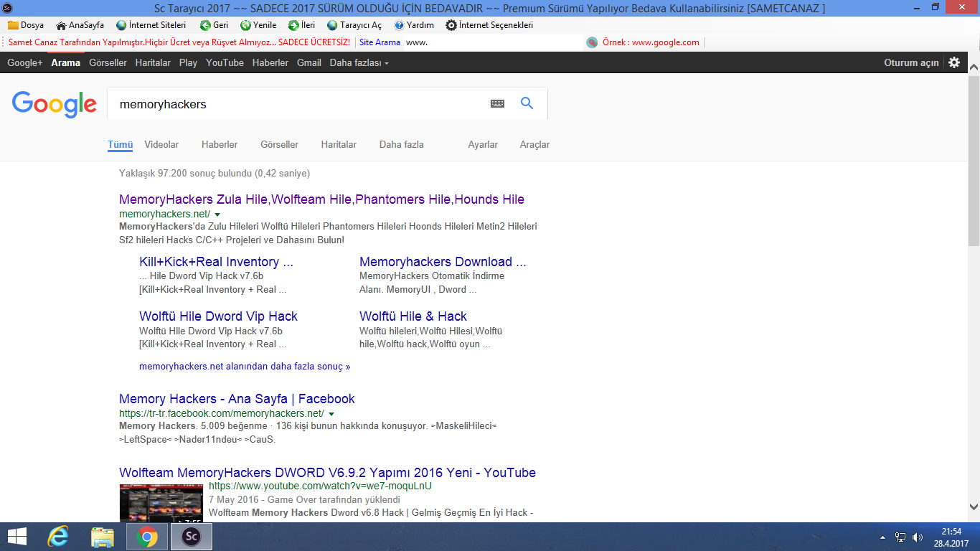Screen dimensions: 980x551
Task: Show hidden system tray icons
Action: click(882, 537)
